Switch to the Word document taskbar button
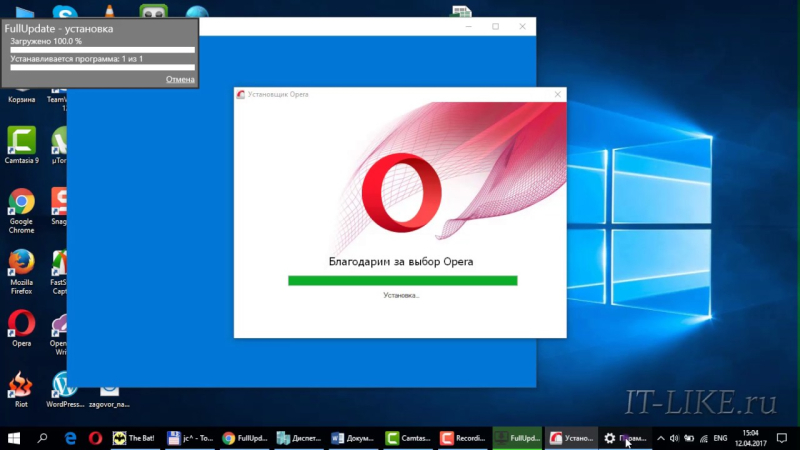 [353, 438]
